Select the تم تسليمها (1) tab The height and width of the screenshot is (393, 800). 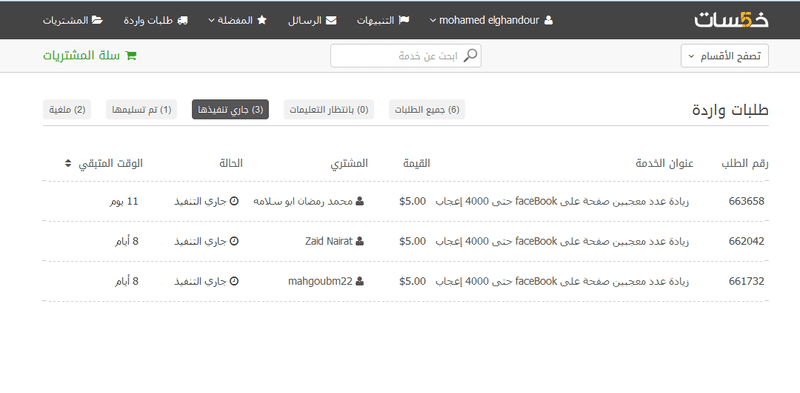tap(141, 110)
